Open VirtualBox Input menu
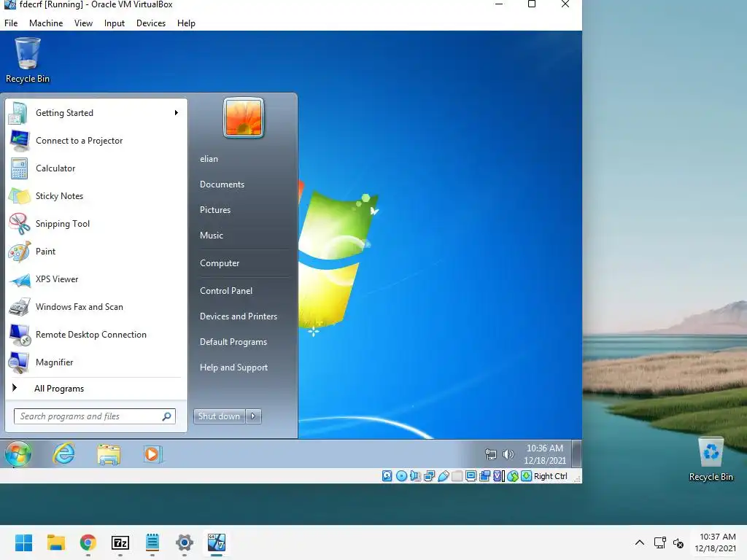Viewport: 747px width, 560px height. [115, 23]
